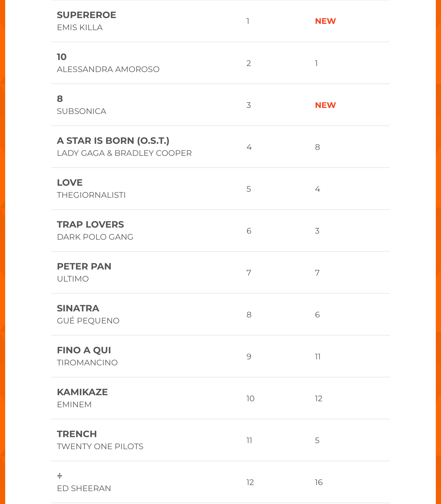Select the album titled 10

point(62,57)
